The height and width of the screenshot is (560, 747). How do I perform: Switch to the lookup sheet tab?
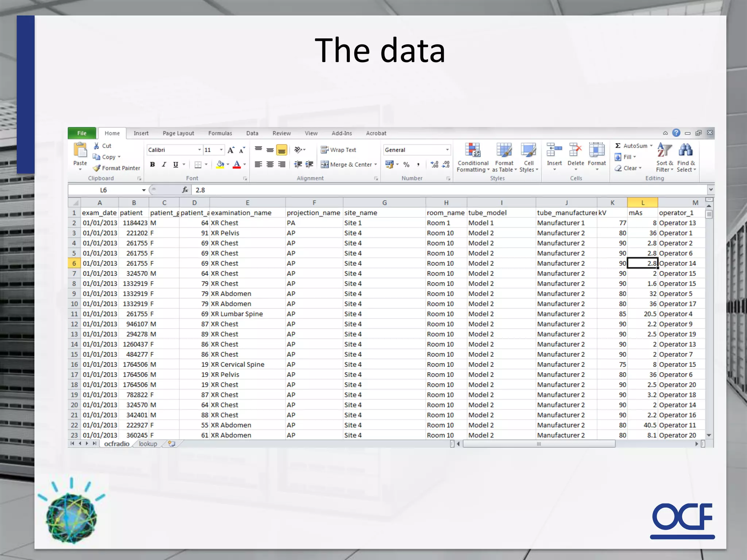[148, 444]
